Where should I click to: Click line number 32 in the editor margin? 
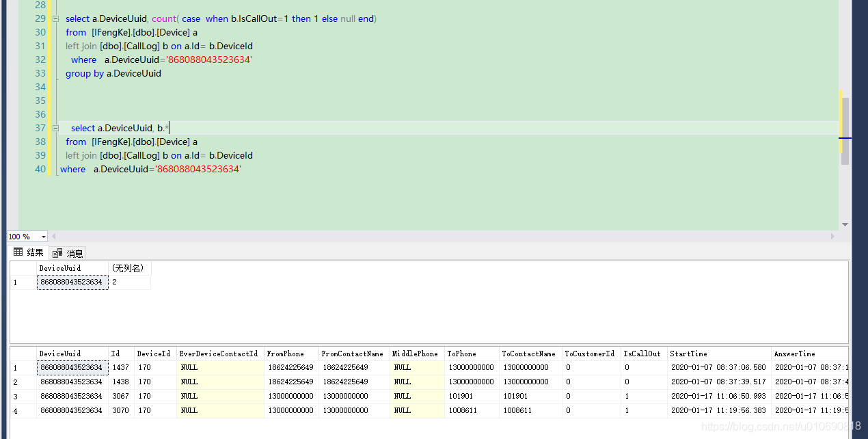[40, 59]
